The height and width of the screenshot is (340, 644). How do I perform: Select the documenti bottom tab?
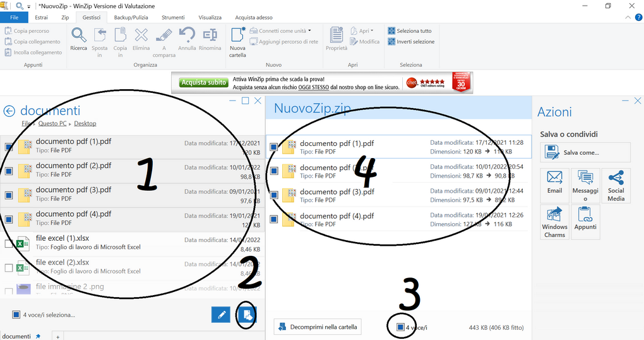16,336
